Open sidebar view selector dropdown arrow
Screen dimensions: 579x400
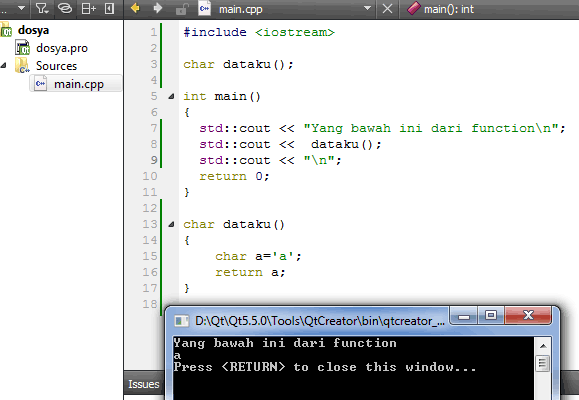click(x=22, y=8)
